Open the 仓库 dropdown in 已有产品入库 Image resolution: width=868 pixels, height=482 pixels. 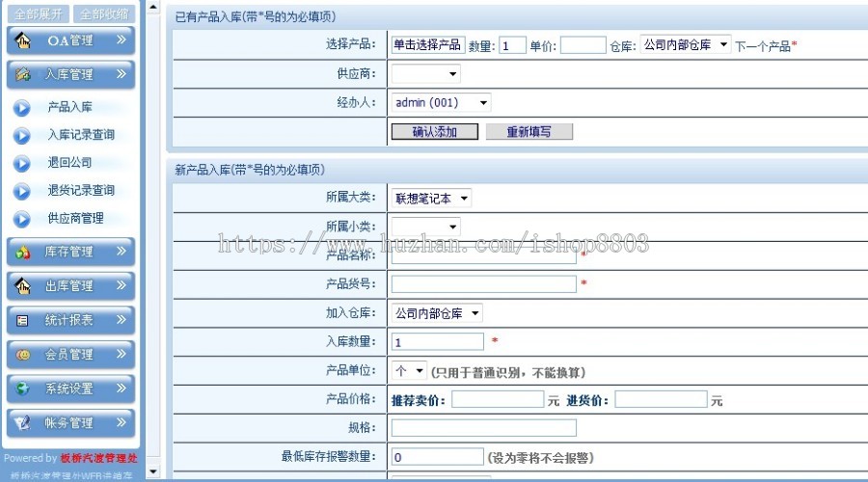(686, 44)
